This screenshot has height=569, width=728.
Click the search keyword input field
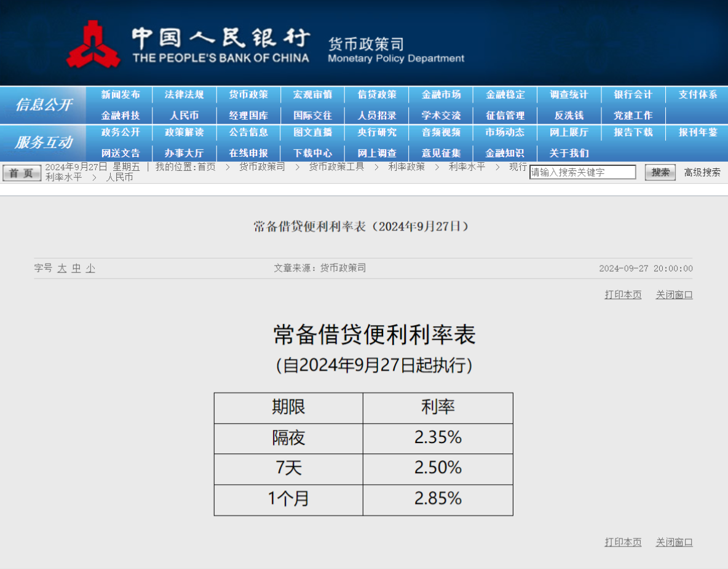[x=582, y=173]
